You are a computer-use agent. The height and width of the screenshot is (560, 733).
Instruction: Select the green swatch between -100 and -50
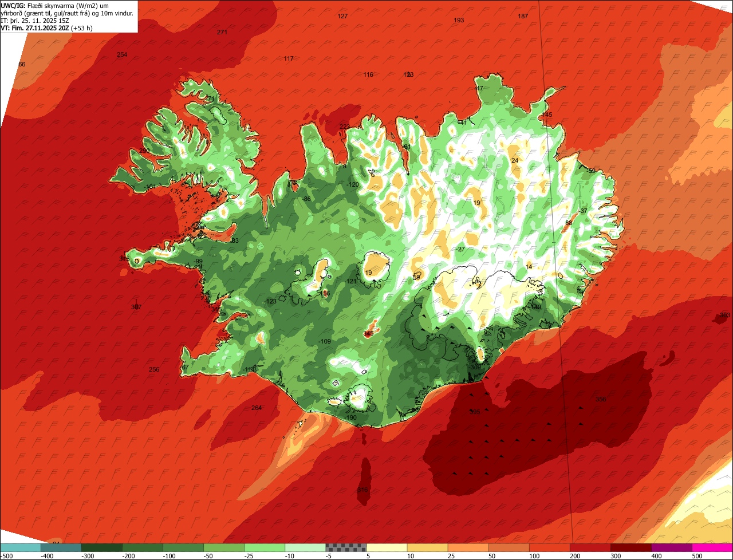[x=183, y=547]
